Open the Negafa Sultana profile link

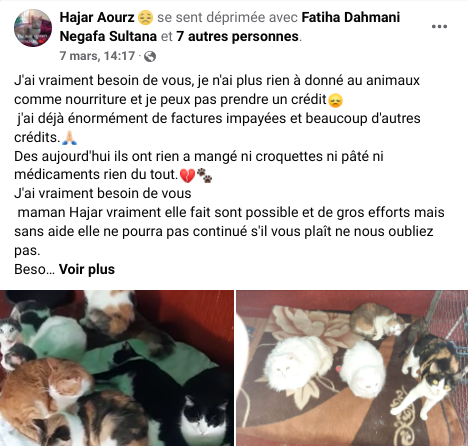point(108,36)
